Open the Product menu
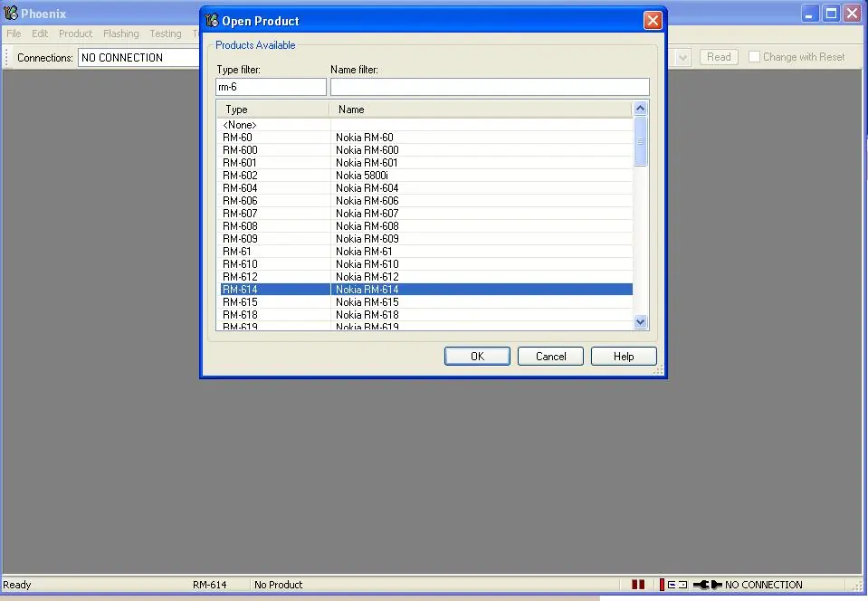Screen dimensions: 868x601 [x=75, y=33]
